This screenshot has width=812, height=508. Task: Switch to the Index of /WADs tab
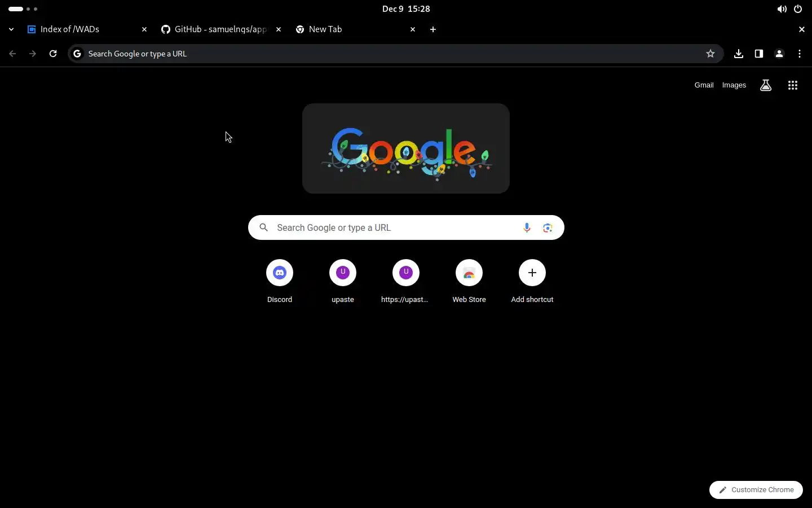pos(88,29)
